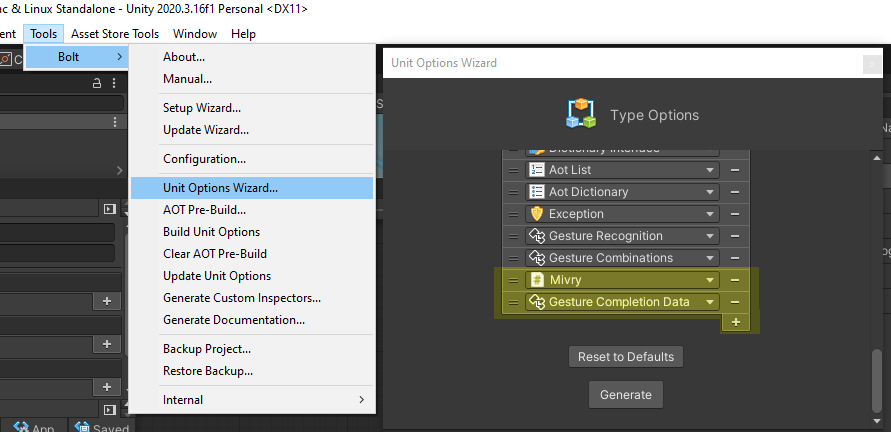Grab the Aot Dictionary reorder handle
This screenshot has height=432, width=891.
tap(513, 192)
